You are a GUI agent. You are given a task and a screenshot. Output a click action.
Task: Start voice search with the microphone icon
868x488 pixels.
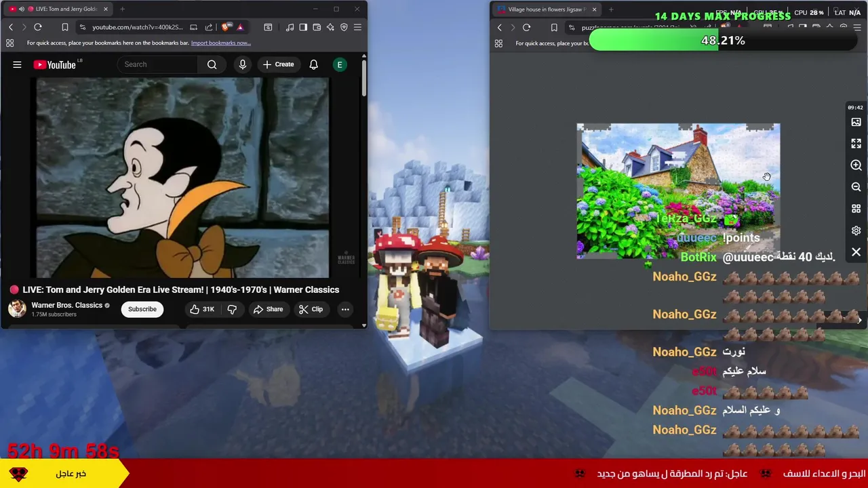[x=242, y=64]
